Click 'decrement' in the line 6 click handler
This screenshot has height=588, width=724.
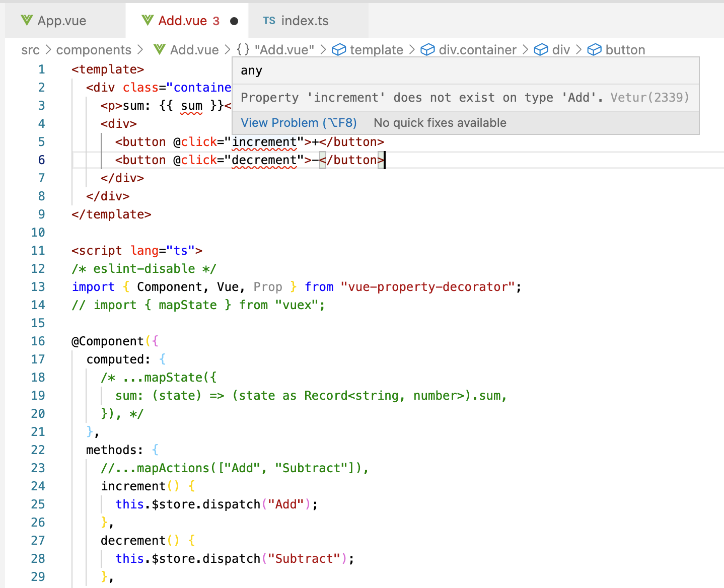point(264,160)
